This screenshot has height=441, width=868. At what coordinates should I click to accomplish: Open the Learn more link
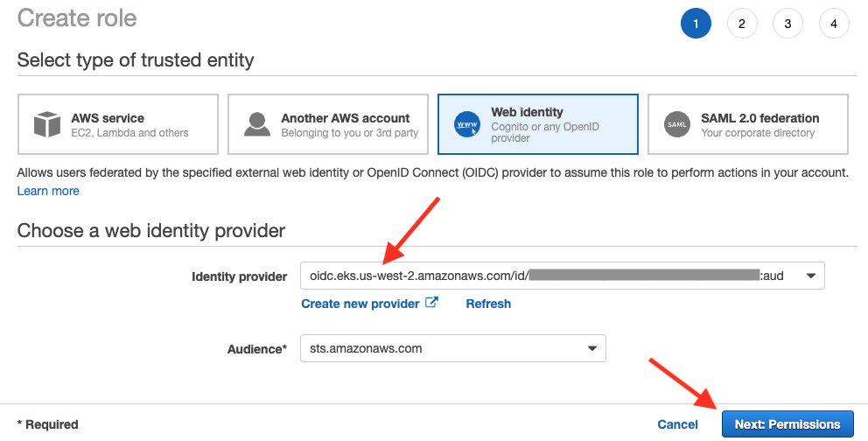pyautogui.click(x=48, y=191)
